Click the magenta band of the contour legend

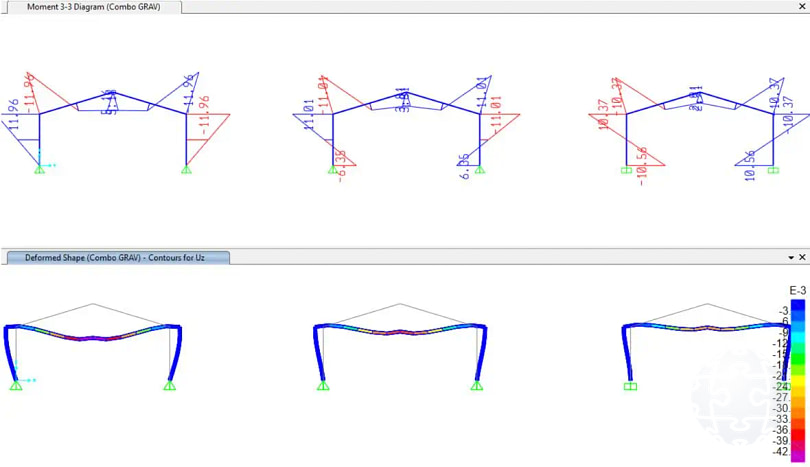click(798, 451)
